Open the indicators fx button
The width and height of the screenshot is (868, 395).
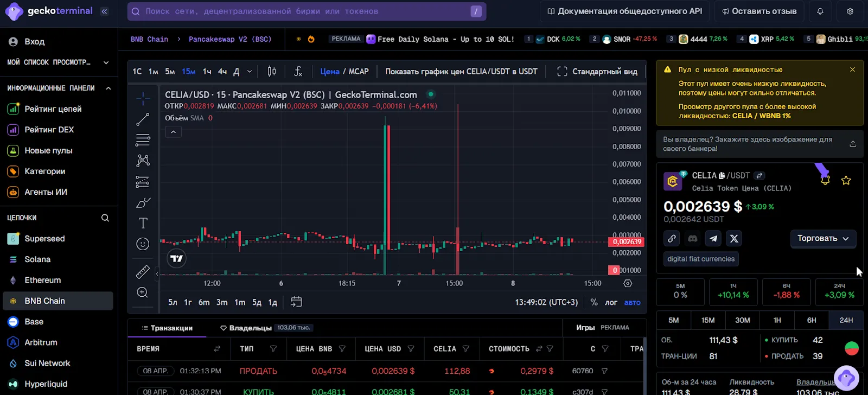point(298,71)
